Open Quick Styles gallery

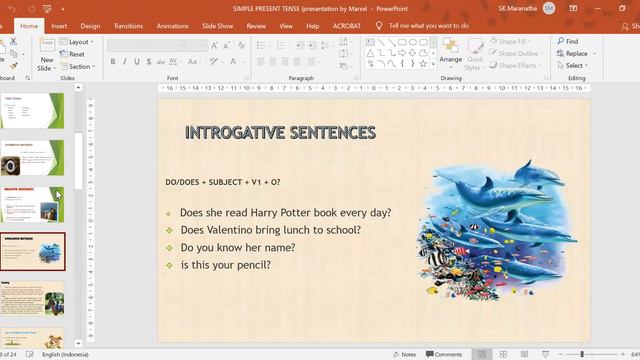[475, 54]
